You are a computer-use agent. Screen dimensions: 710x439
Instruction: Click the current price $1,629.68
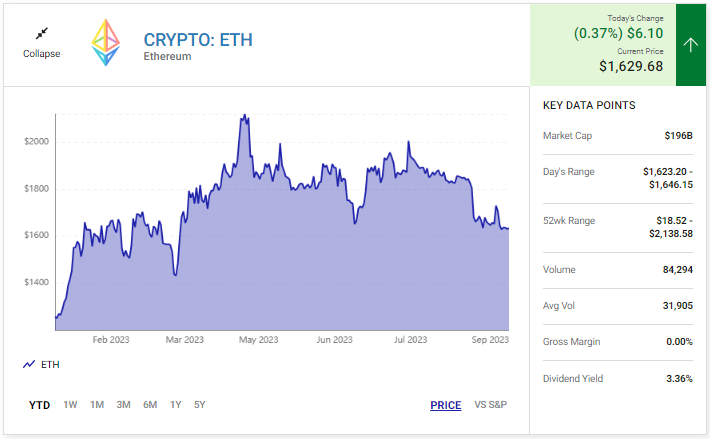click(x=631, y=66)
